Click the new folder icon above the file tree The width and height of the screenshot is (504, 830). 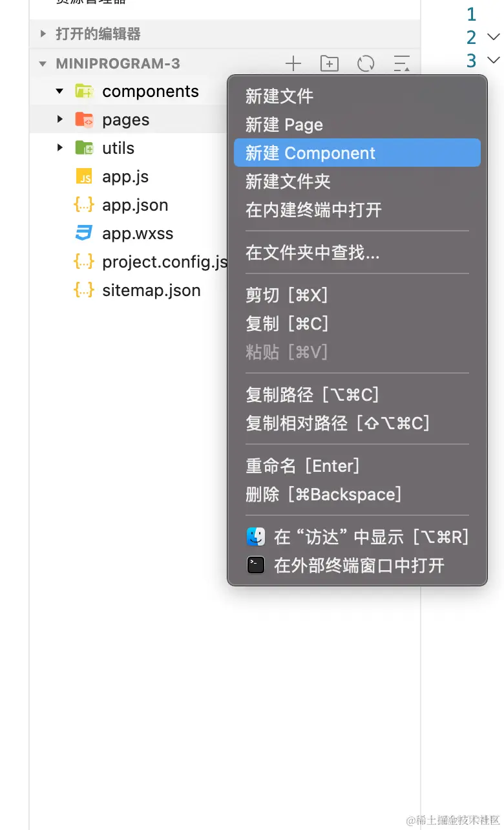(x=329, y=63)
